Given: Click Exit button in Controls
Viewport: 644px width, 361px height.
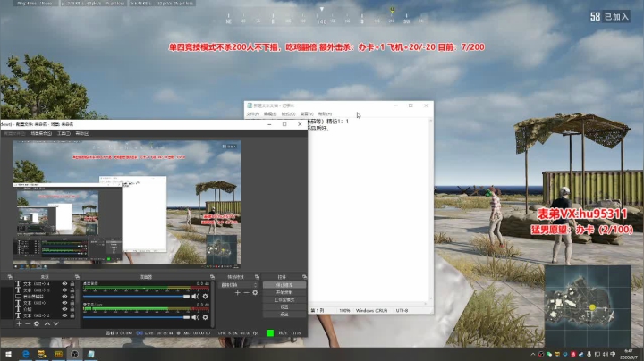Looking at the screenshot, I should point(284,315).
